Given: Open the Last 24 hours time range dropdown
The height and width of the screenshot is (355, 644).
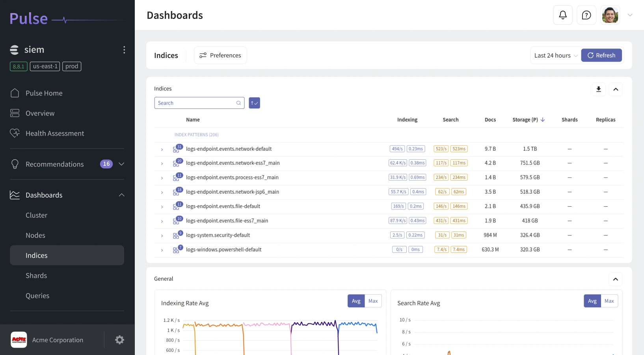Looking at the screenshot, I should tap(556, 56).
